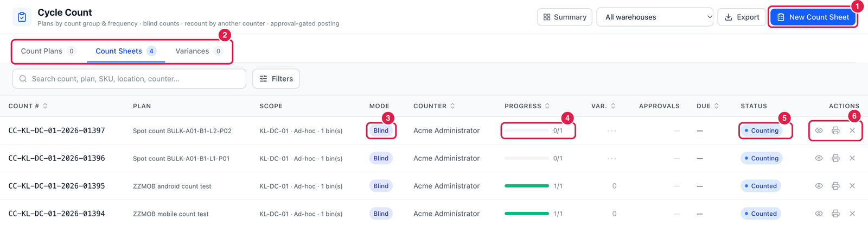Open the Filters panel
Screen dimensions: 868x231
coord(276,79)
